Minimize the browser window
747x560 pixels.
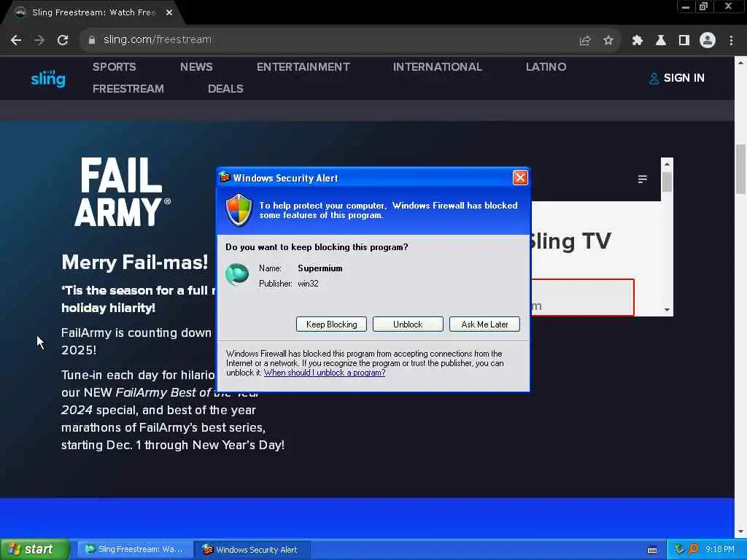click(x=686, y=7)
